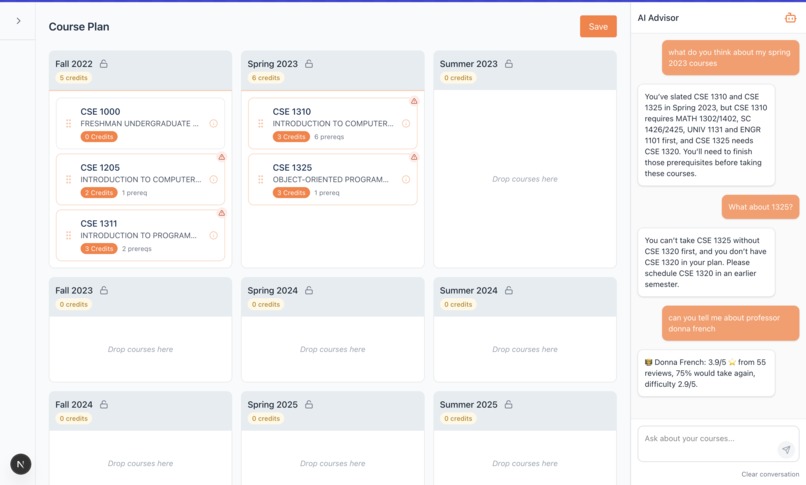Click the drag handle on CSE 1311 card
806x485 pixels.
pos(68,235)
